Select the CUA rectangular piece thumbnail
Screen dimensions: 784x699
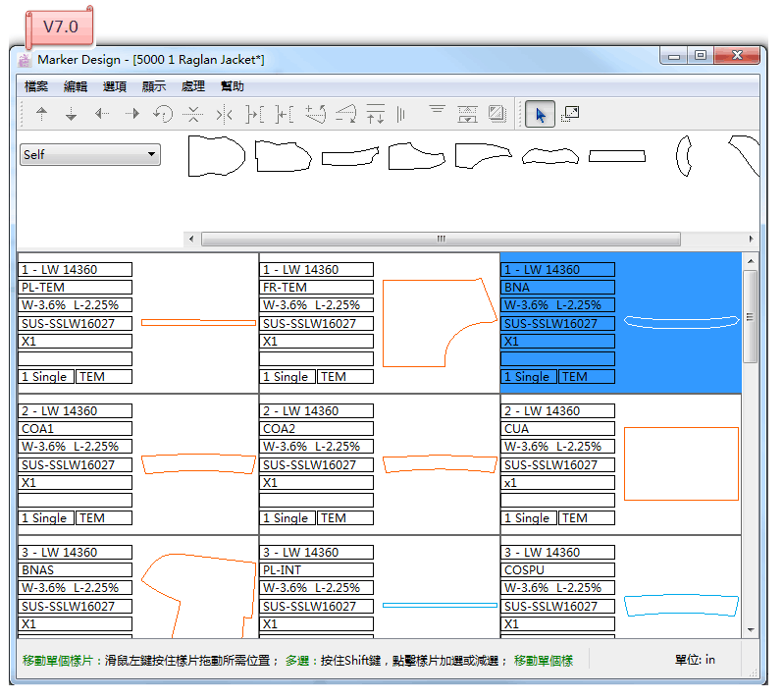(x=681, y=464)
